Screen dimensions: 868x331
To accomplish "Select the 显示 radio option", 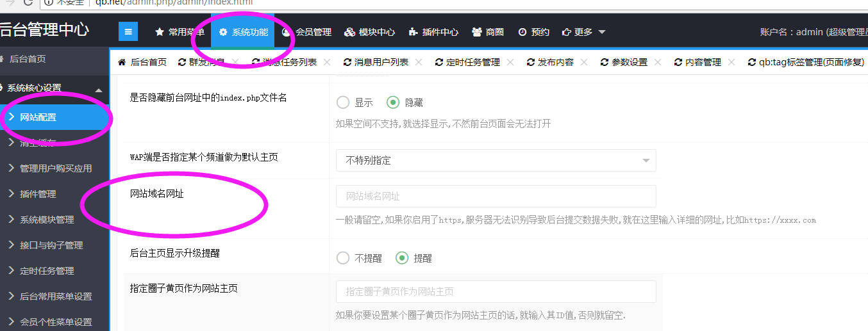I will tap(343, 102).
